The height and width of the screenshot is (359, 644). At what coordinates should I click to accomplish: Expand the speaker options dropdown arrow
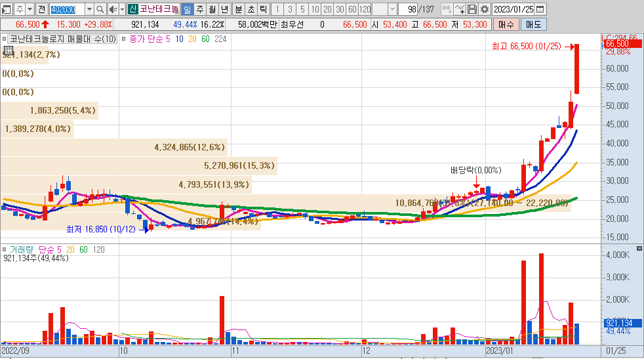tap(122, 9)
